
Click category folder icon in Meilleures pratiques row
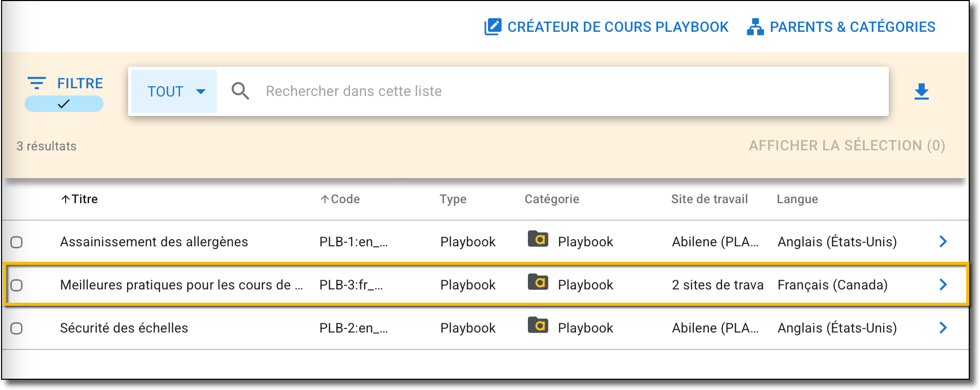[x=538, y=282]
